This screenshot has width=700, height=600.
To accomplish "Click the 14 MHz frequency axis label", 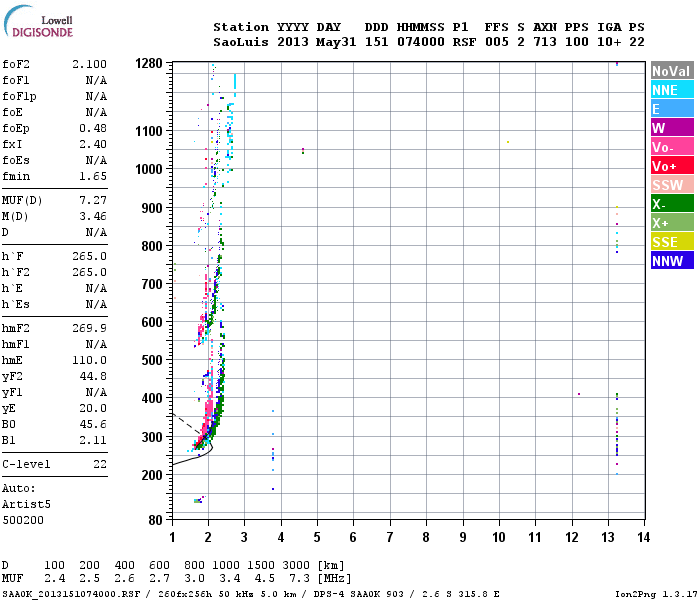I will (x=643, y=537).
